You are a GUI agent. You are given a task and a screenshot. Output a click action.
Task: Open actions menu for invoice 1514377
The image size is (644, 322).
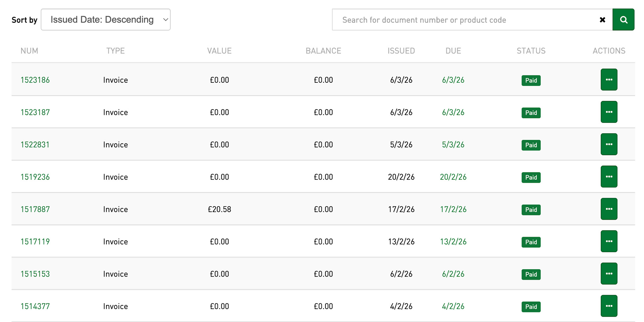coord(609,306)
